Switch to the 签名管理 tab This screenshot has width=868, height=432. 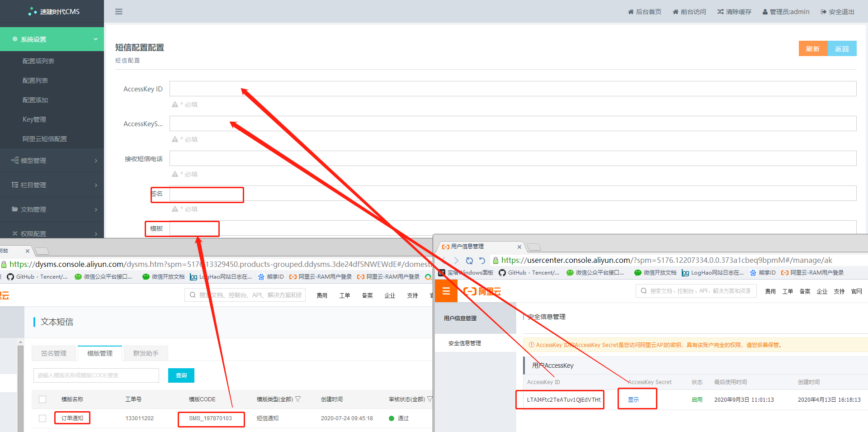click(x=54, y=353)
